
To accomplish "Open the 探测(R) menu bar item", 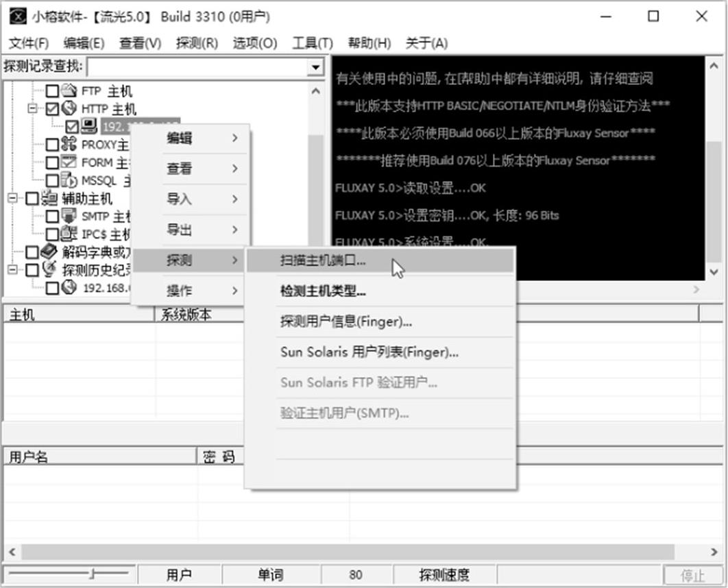I will click(197, 43).
